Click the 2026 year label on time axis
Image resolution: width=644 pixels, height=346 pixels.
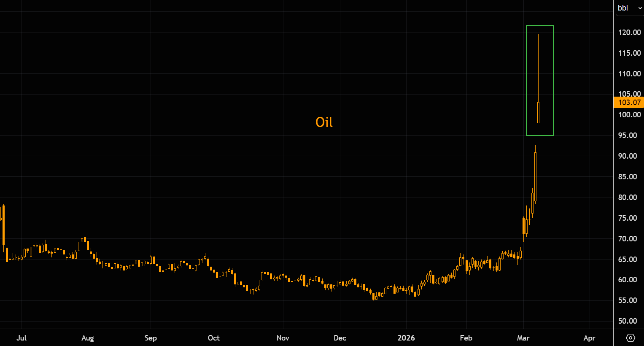pos(406,338)
